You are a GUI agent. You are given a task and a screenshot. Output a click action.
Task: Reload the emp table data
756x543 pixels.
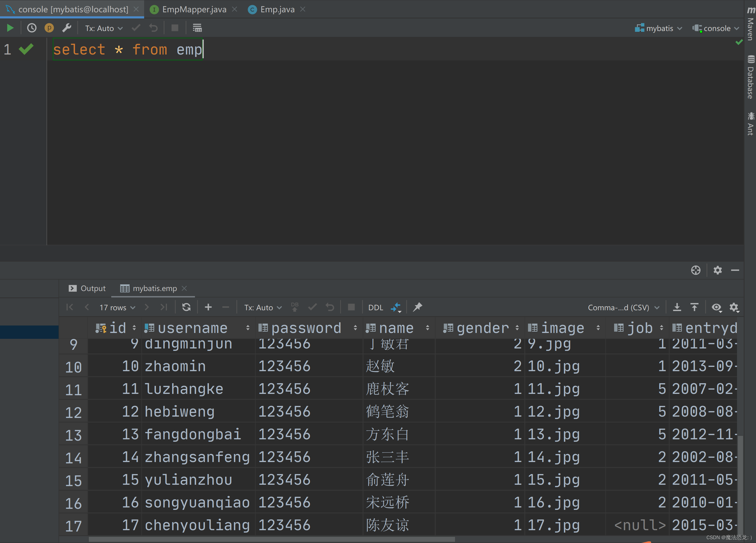coord(186,307)
